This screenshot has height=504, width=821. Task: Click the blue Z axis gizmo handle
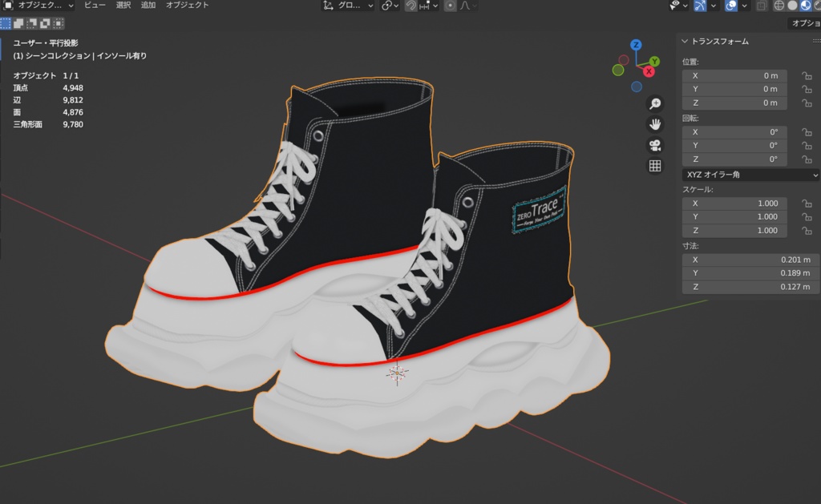click(636, 45)
